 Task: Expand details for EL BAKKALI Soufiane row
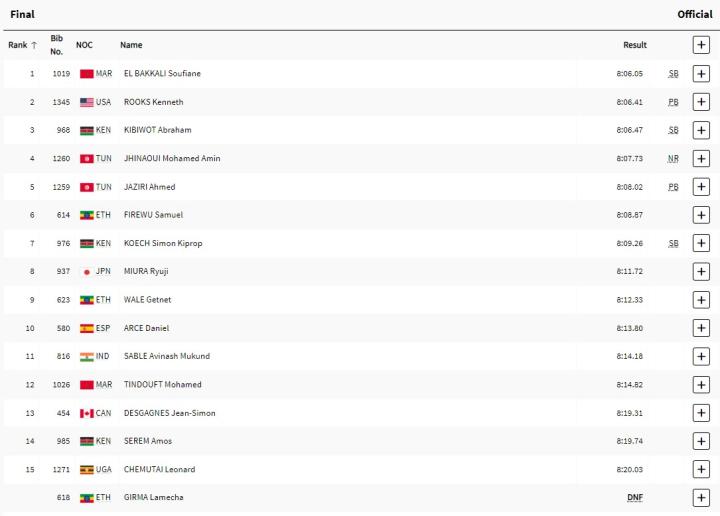(x=701, y=73)
